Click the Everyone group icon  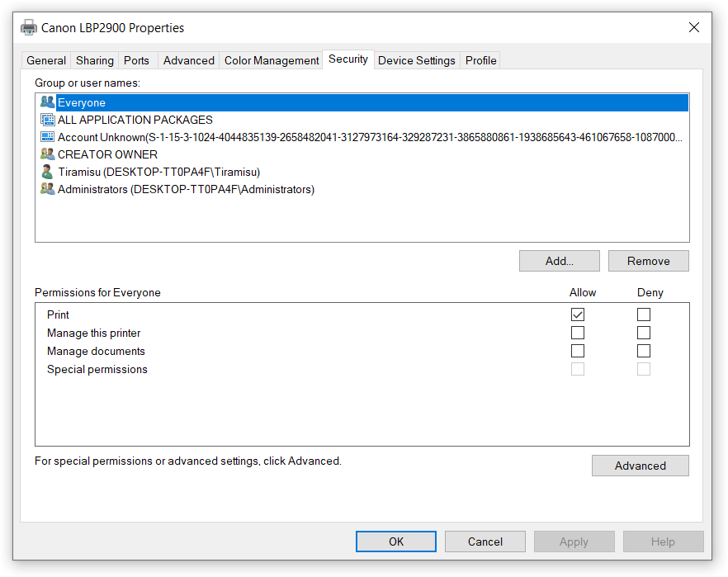(x=48, y=102)
